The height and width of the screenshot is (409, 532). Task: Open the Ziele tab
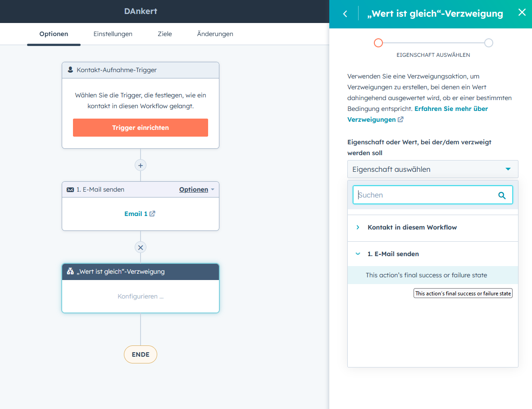tap(164, 33)
